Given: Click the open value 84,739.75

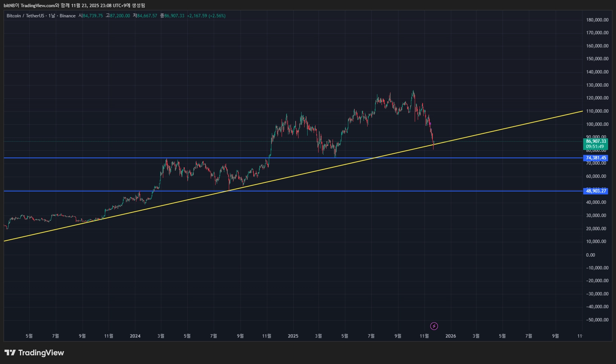Looking at the screenshot, I should pos(93,16).
